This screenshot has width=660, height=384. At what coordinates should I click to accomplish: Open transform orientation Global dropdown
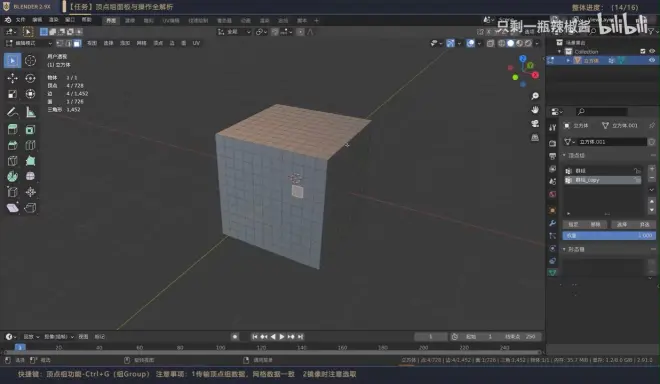tap(234, 32)
